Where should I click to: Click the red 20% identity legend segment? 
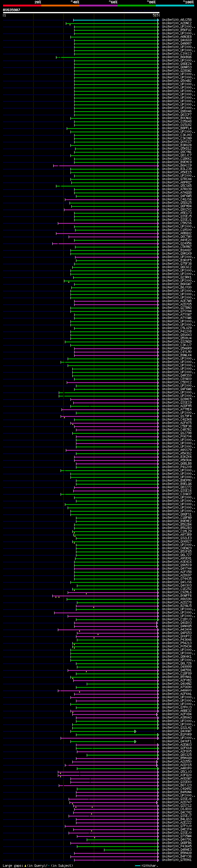coord(22,6)
